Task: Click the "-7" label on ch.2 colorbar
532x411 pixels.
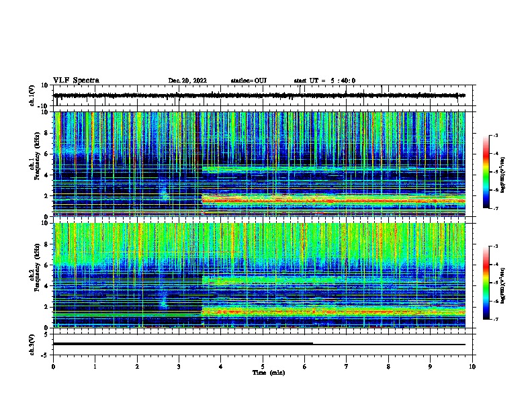Action: click(495, 319)
